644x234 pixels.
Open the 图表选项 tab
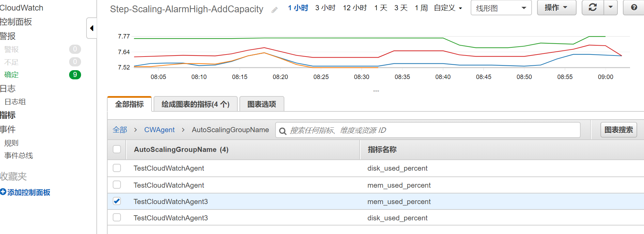point(262,104)
